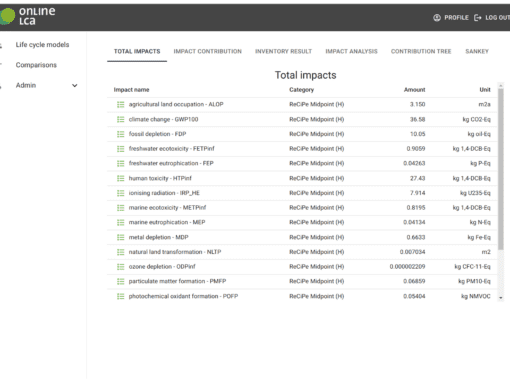Open list icon for metal depletion MDP

click(120, 237)
